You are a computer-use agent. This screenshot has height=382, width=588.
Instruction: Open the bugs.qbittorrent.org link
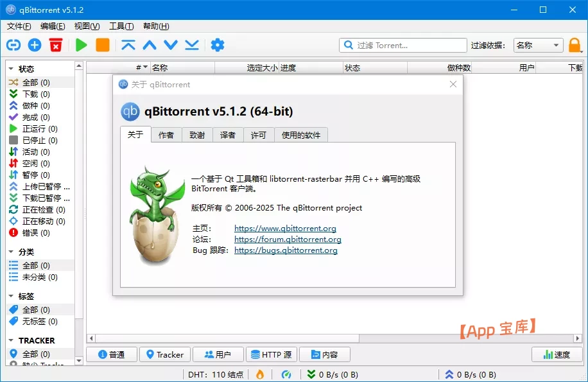coord(286,250)
